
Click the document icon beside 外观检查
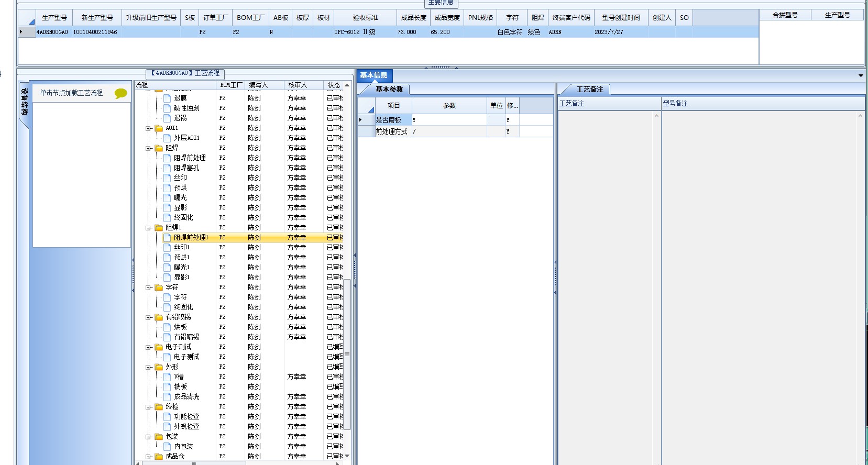[x=168, y=426]
